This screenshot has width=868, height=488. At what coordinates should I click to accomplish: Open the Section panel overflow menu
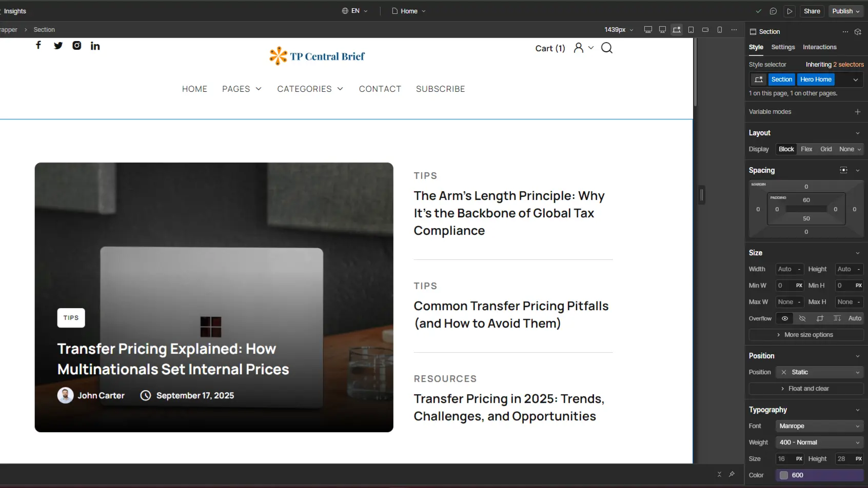845,31
